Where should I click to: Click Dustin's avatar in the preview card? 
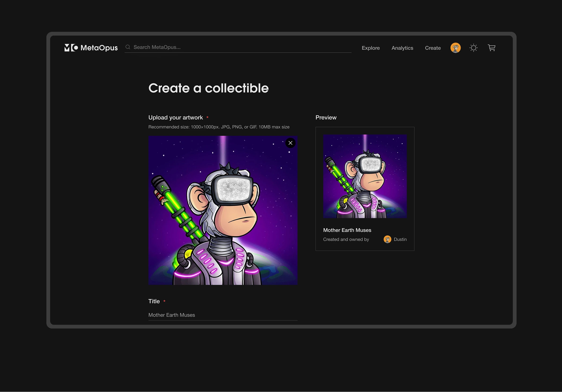coord(387,239)
